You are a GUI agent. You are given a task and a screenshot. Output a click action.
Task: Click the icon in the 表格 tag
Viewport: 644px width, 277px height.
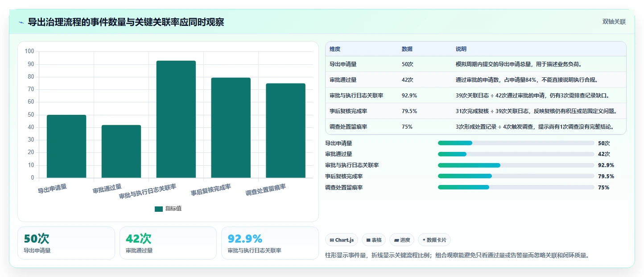point(368,240)
